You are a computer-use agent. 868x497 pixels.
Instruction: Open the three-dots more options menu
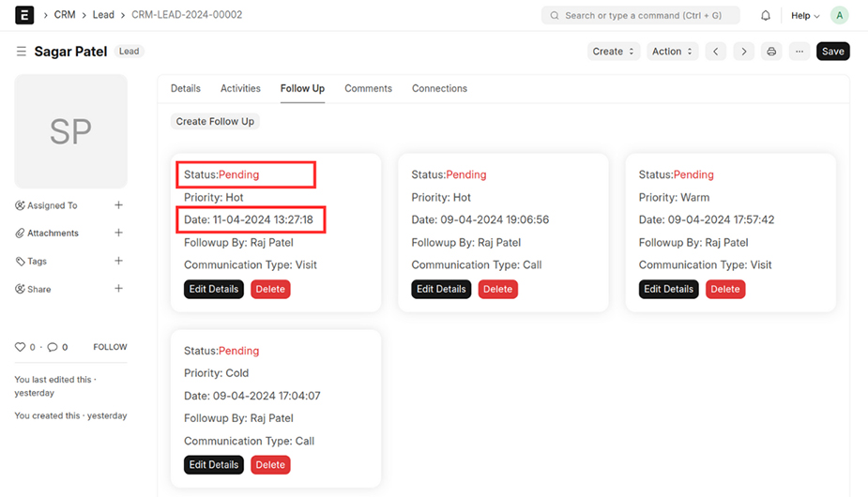click(x=799, y=52)
